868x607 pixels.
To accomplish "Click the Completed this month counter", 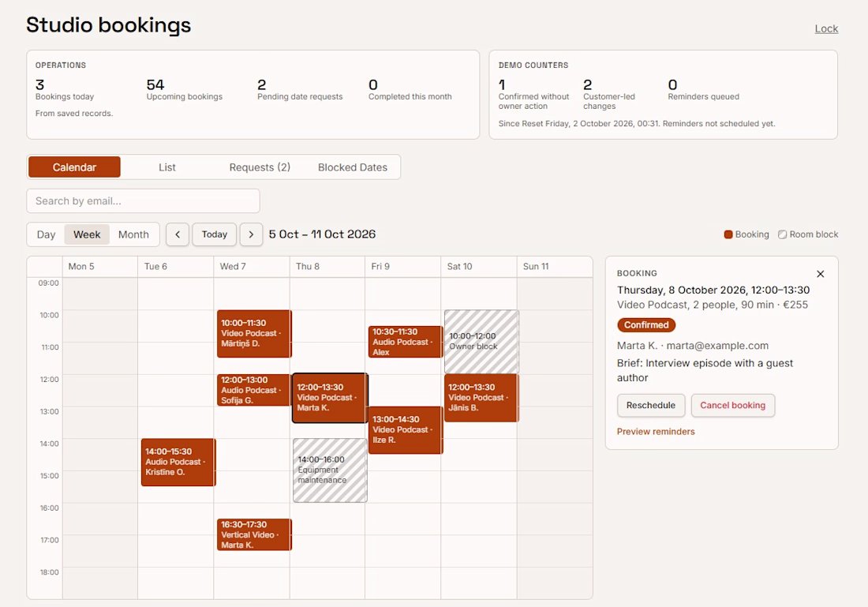I will point(410,89).
